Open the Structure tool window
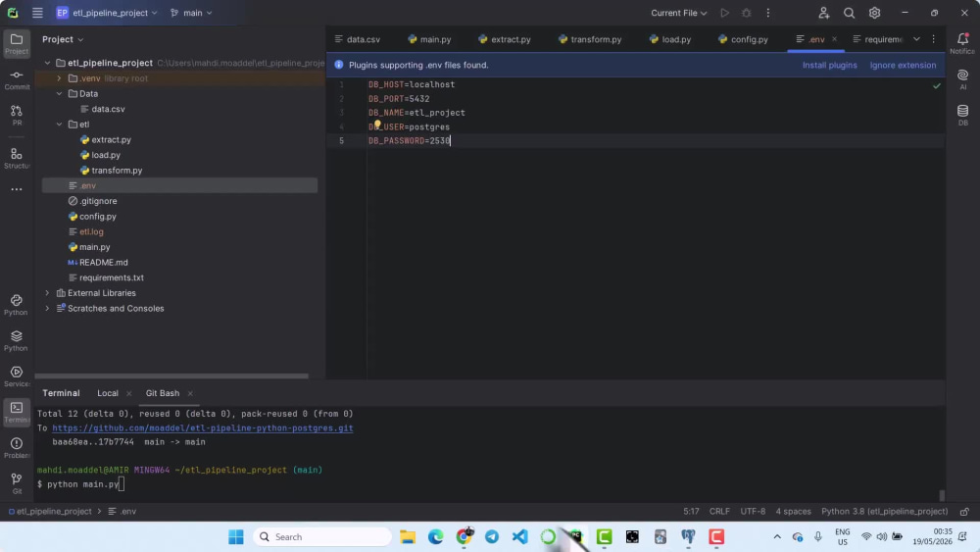Image resolution: width=980 pixels, height=552 pixels. tap(17, 158)
